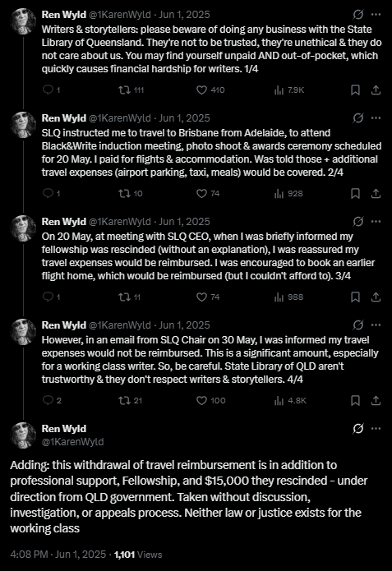The width and height of the screenshot is (392, 571).
Task: Repost the 2/4 tweet with 10 reposts
Action: [131, 193]
